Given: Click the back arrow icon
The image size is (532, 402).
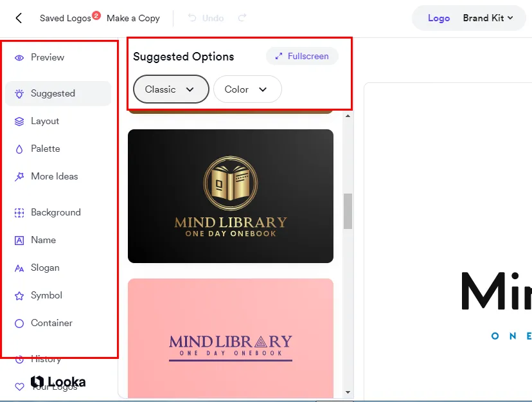Looking at the screenshot, I should pyautogui.click(x=19, y=18).
